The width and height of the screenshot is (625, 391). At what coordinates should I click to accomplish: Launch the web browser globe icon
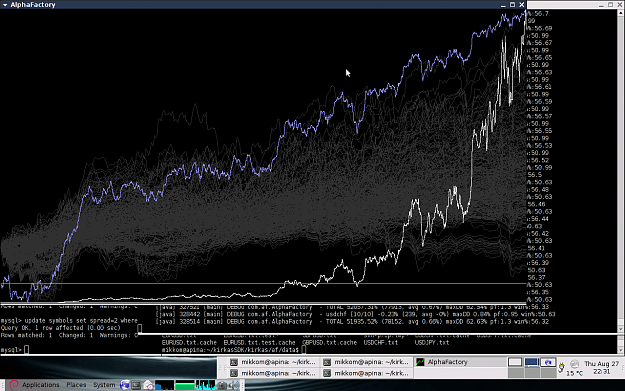(125, 385)
